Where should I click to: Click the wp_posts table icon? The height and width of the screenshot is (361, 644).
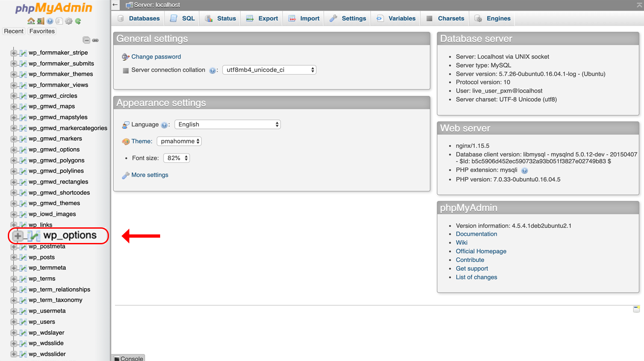23,257
